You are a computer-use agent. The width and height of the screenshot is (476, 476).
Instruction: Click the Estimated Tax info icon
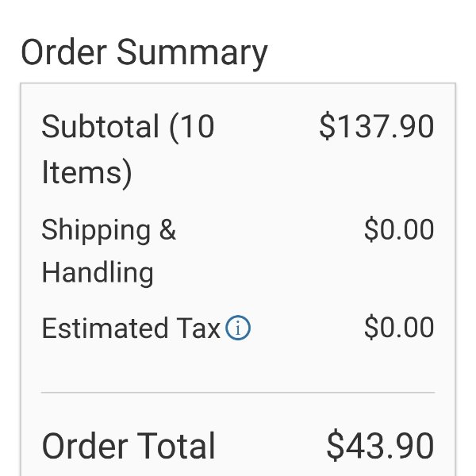(238, 328)
